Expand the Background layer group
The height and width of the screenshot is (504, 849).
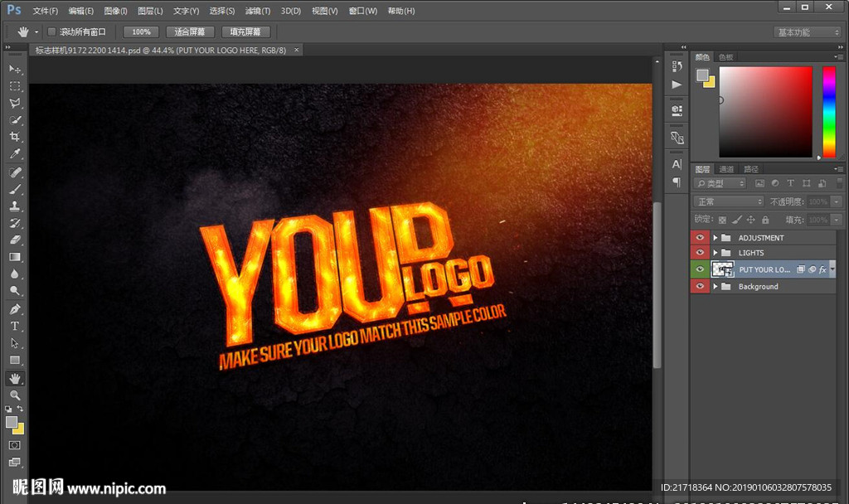[716, 286]
